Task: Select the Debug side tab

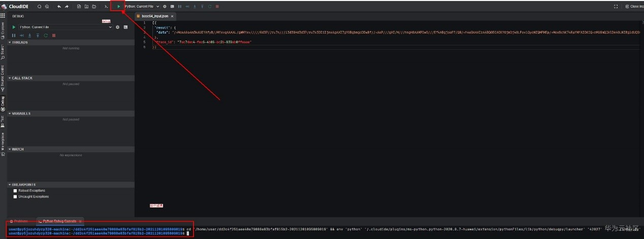Action: pyautogui.click(x=3, y=104)
